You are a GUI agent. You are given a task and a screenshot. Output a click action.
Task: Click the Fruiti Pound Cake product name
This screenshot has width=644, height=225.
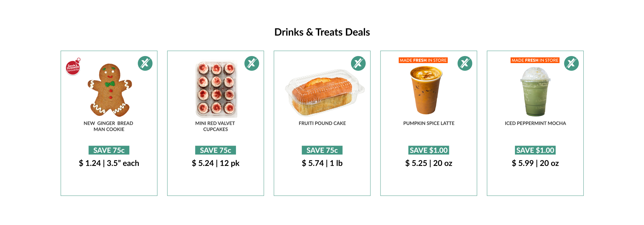(x=322, y=123)
